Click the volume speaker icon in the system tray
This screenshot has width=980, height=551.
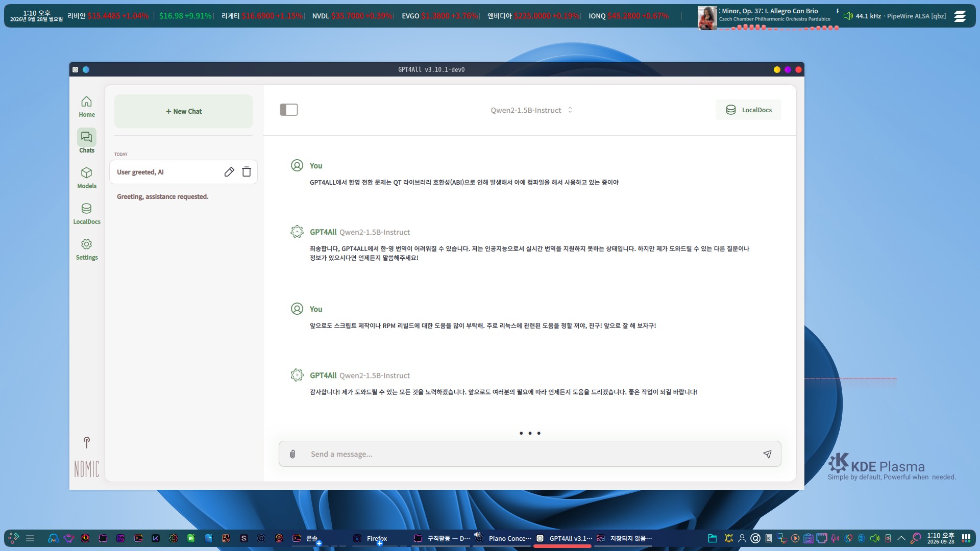874,538
